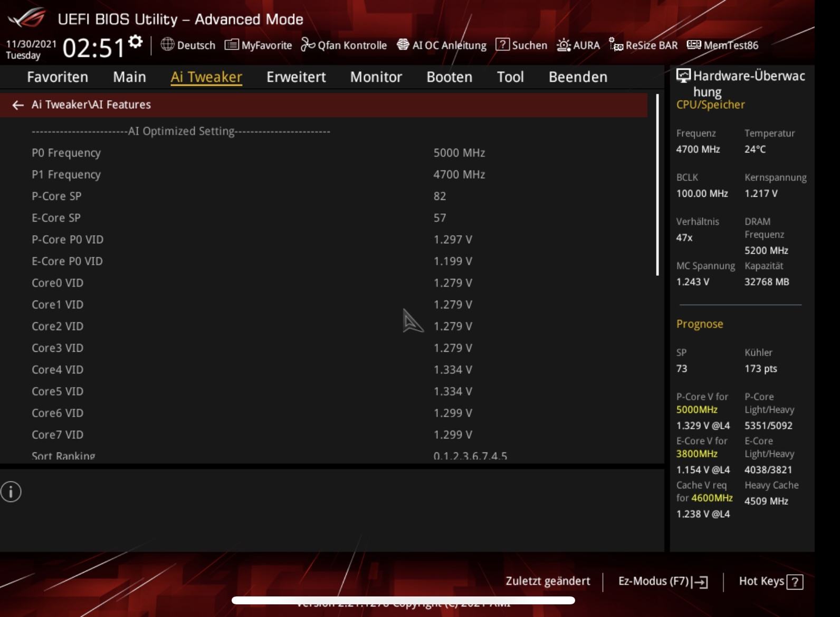The image size is (840, 617).
Task: Select the Sort Ranking row
Action: pyautogui.click(x=323, y=456)
